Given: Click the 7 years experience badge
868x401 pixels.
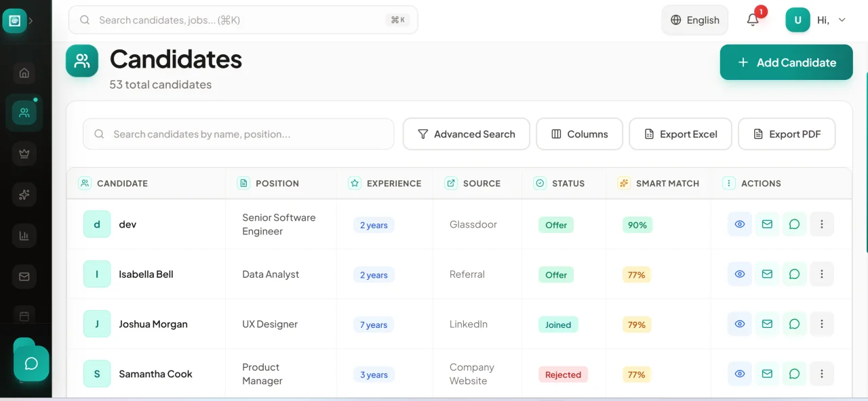Looking at the screenshot, I should click(x=374, y=324).
